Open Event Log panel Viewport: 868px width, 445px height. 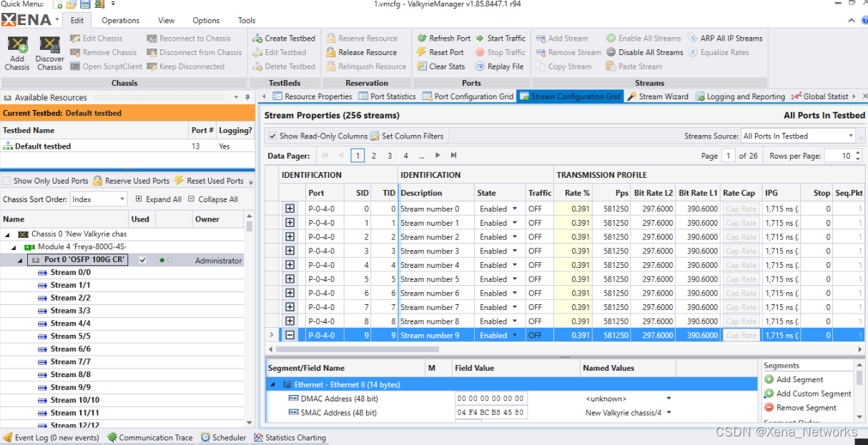[51, 437]
